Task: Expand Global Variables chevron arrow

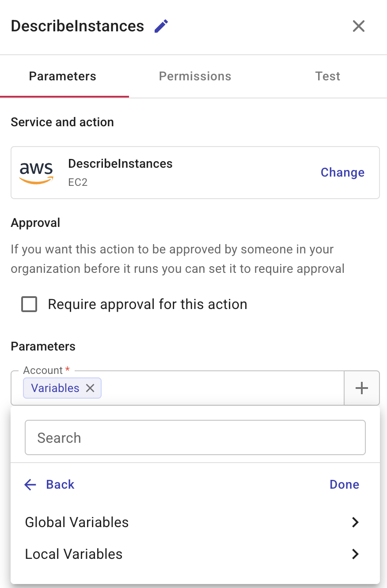Action: [x=355, y=523]
